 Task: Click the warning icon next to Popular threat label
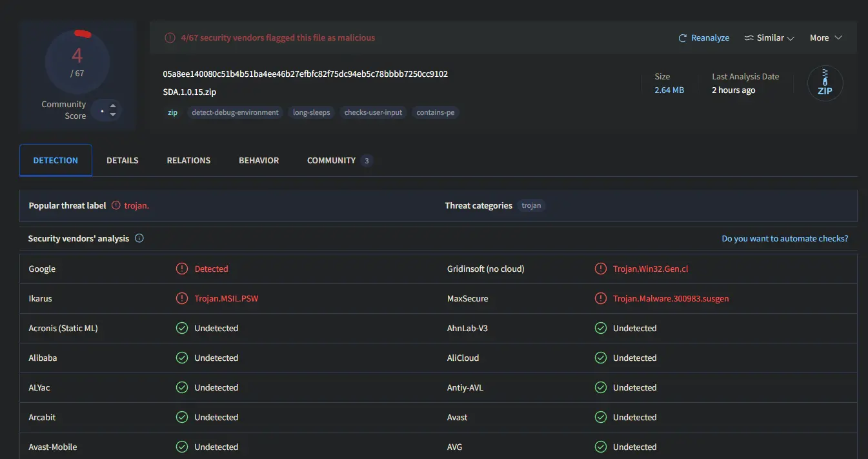tap(116, 205)
